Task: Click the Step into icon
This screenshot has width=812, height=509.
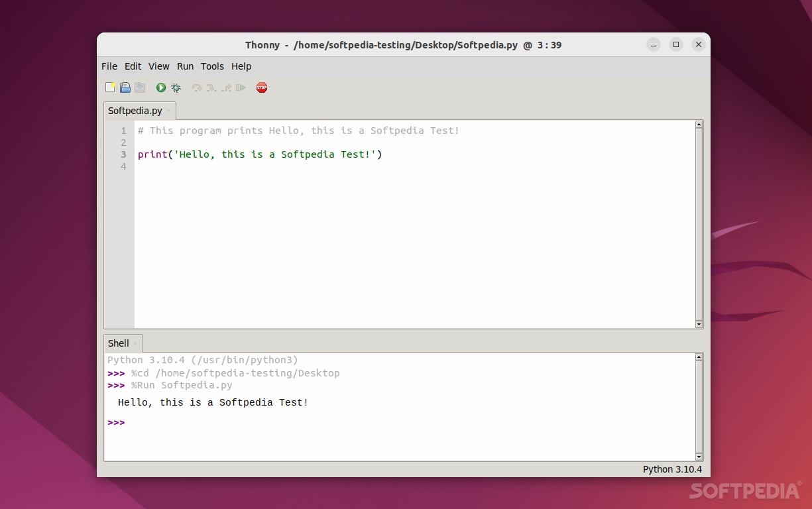Action: tap(211, 87)
